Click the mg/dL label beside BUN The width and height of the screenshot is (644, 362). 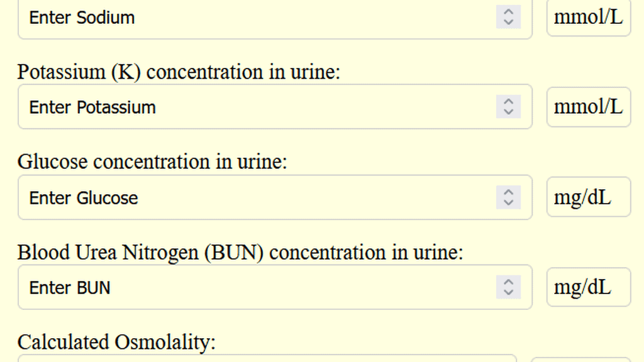587,287
